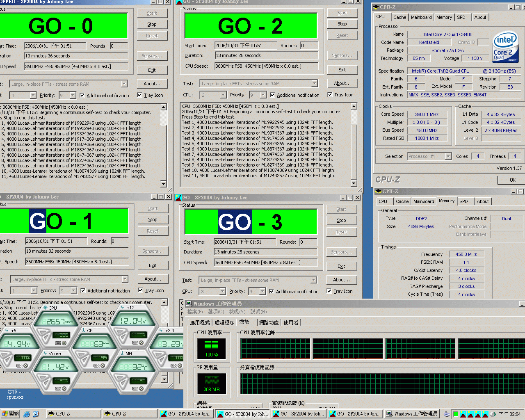Click the bolt icon on +3.3 gauge
The image size is (525, 420).
(x=161, y=330)
